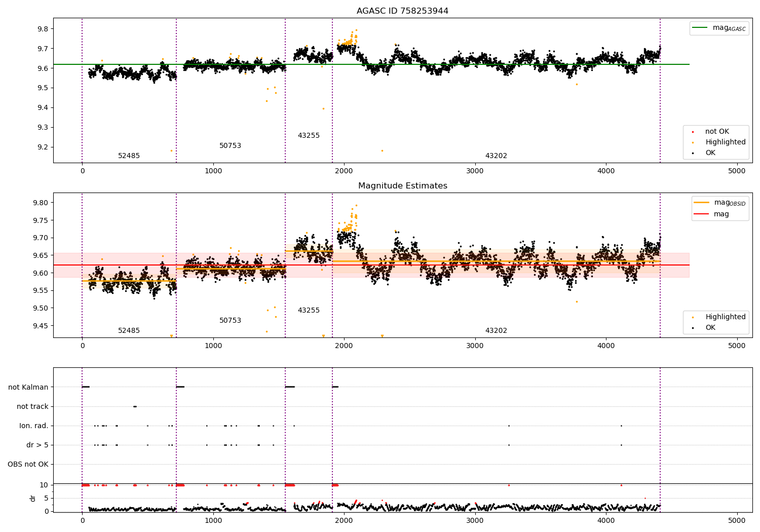Viewport: 760px width, 532px height.
Task: Click OBSID label 50753 in Magnitude Estimates plot
Action: pyautogui.click(x=230, y=321)
